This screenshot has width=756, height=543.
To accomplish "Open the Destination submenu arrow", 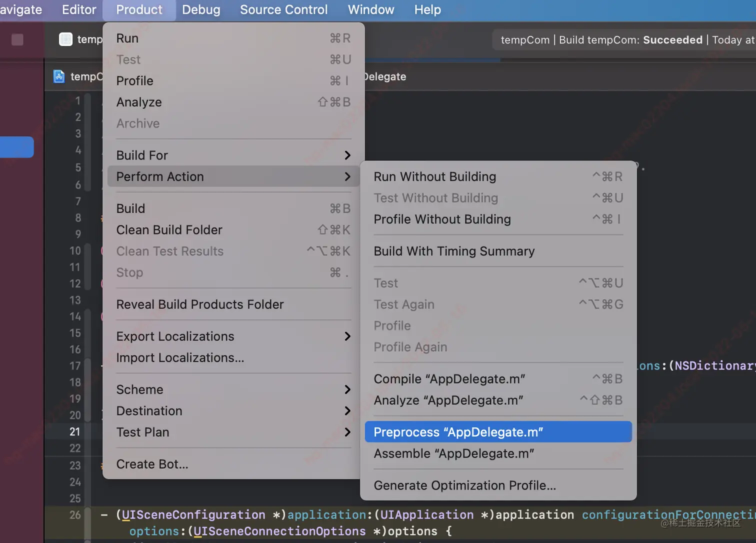I will click(x=347, y=411).
